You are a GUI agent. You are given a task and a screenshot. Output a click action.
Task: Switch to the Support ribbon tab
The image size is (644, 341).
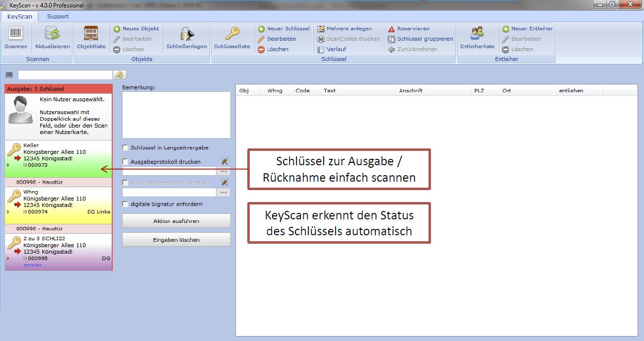(x=58, y=16)
